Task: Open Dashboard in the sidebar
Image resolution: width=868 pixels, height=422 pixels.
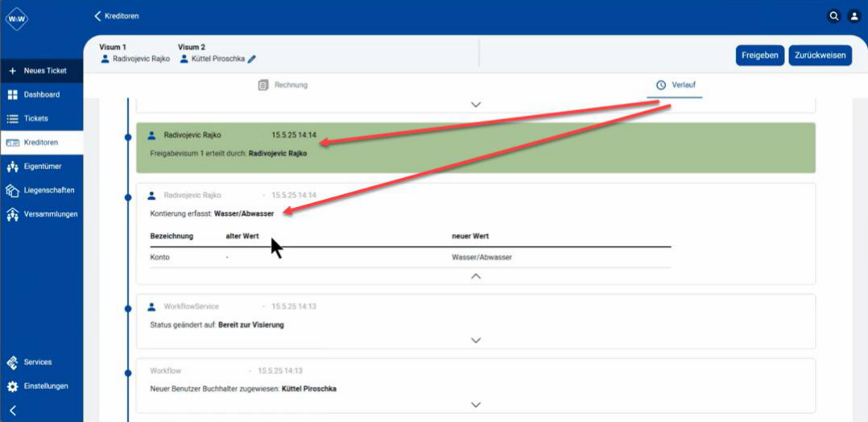Action: (x=42, y=95)
